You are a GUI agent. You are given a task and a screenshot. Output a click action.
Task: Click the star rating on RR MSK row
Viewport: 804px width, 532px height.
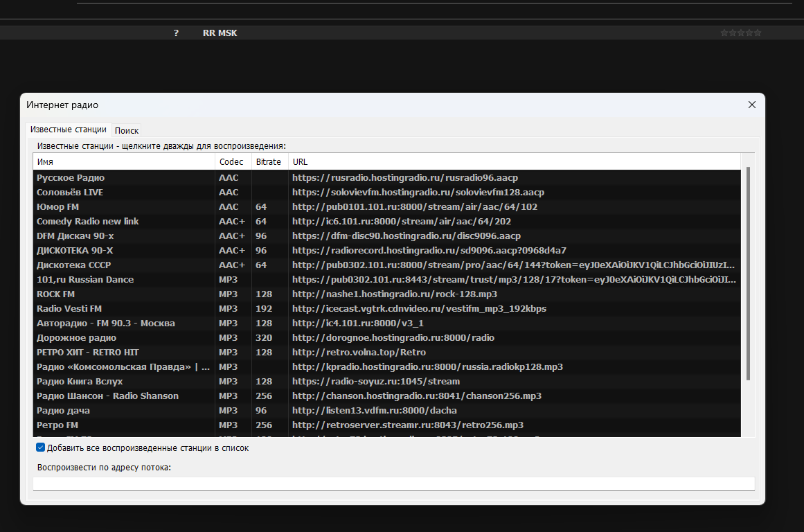click(x=740, y=33)
